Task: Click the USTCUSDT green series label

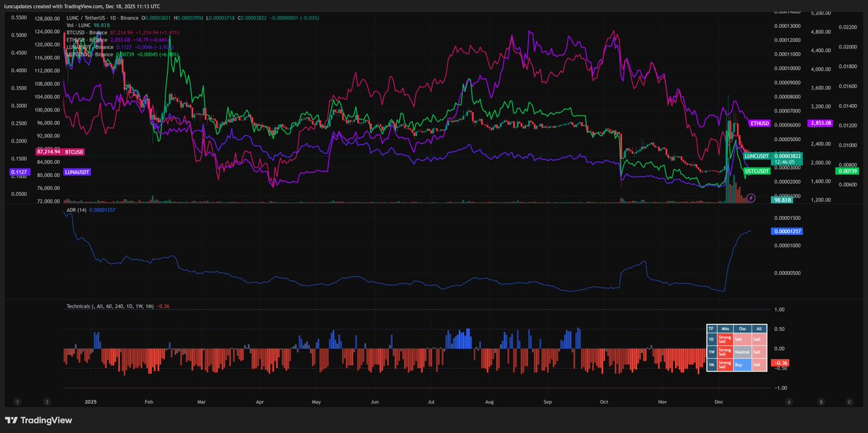Action: point(757,171)
